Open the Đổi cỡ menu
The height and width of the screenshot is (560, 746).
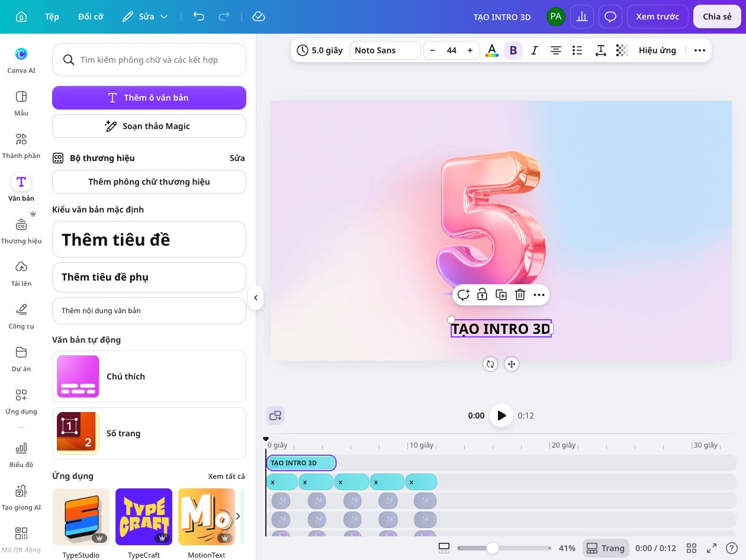click(91, 17)
